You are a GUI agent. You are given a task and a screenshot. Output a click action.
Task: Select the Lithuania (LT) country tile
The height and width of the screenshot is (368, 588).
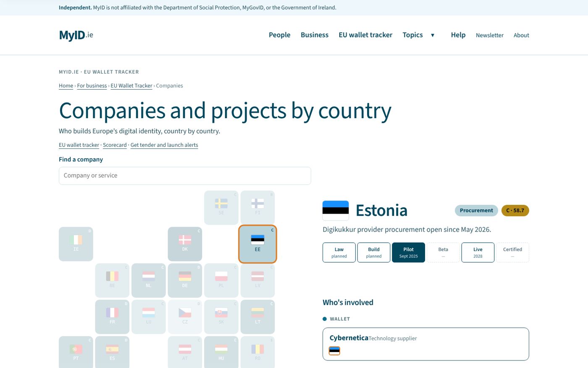(257, 317)
